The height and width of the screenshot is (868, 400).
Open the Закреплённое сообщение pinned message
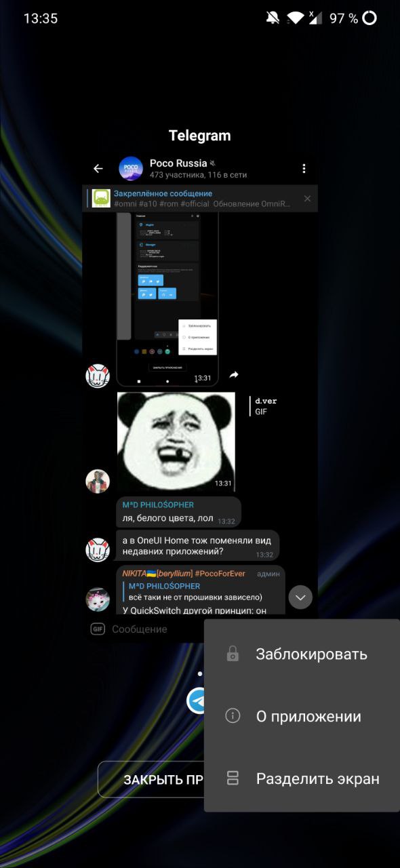pyautogui.click(x=200, y=199)
